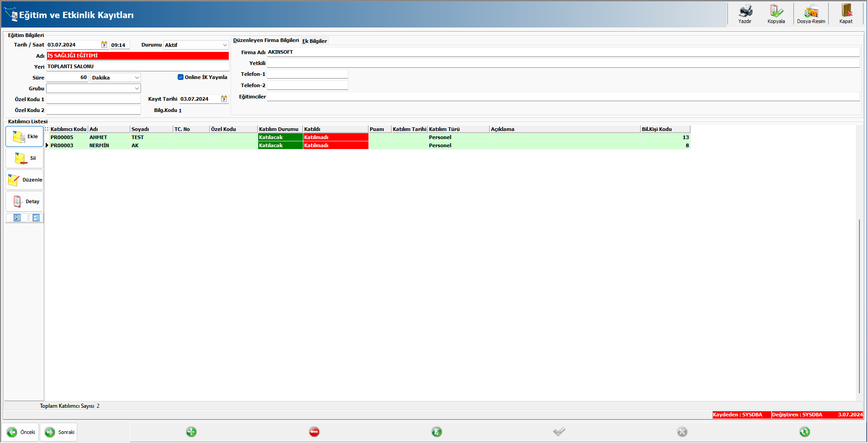Go to the Sonraki record
This screenshot has height=443, width=868.
click(59, 432)
